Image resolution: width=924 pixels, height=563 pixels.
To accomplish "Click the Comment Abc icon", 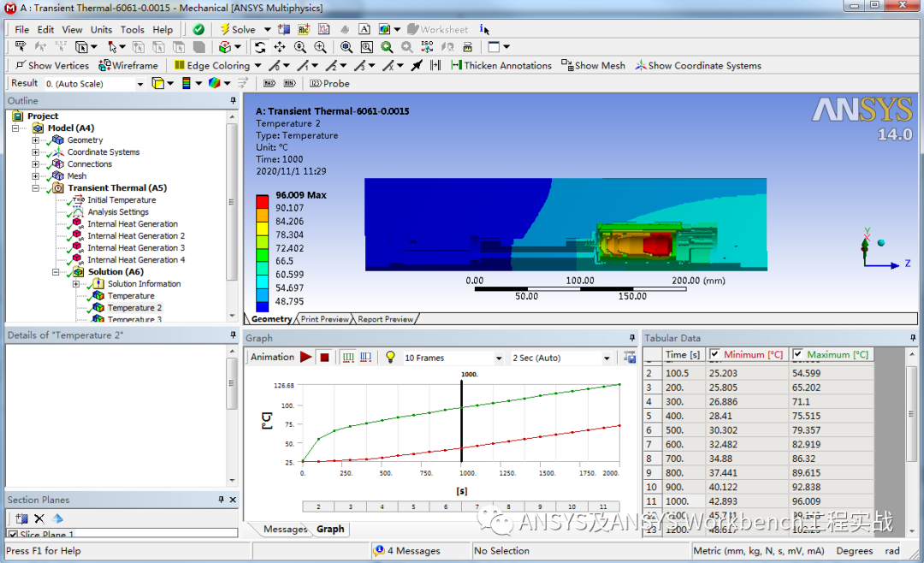I will [304, 29].
